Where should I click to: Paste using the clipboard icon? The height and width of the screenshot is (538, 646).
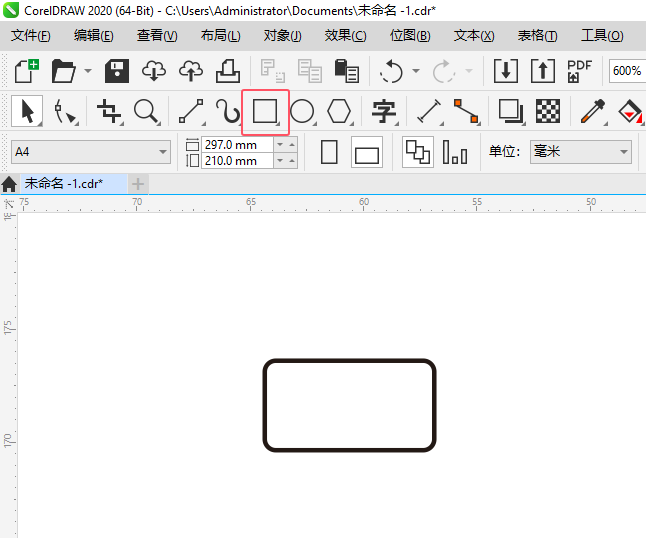click(346, 71)
